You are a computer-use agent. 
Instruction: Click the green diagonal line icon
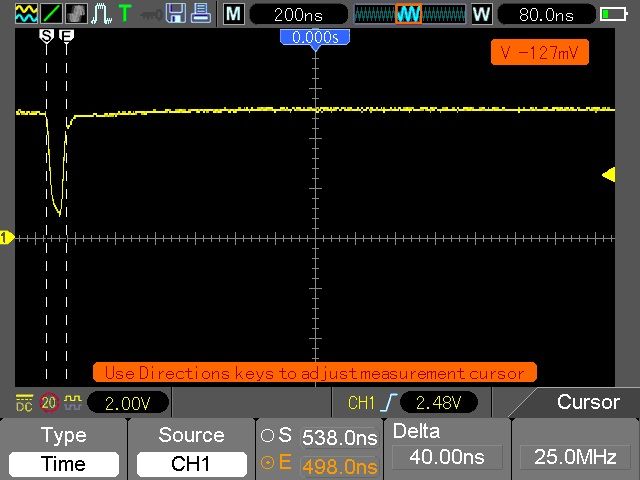51,13
